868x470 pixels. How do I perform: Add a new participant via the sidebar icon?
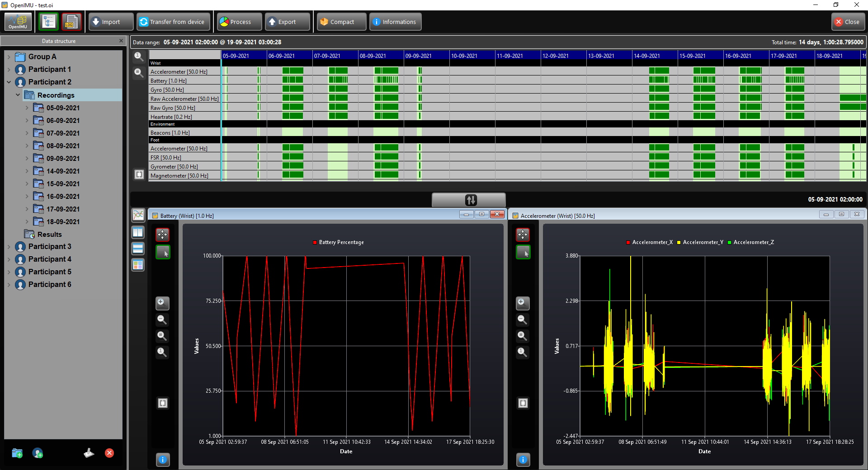click(38, 453)
